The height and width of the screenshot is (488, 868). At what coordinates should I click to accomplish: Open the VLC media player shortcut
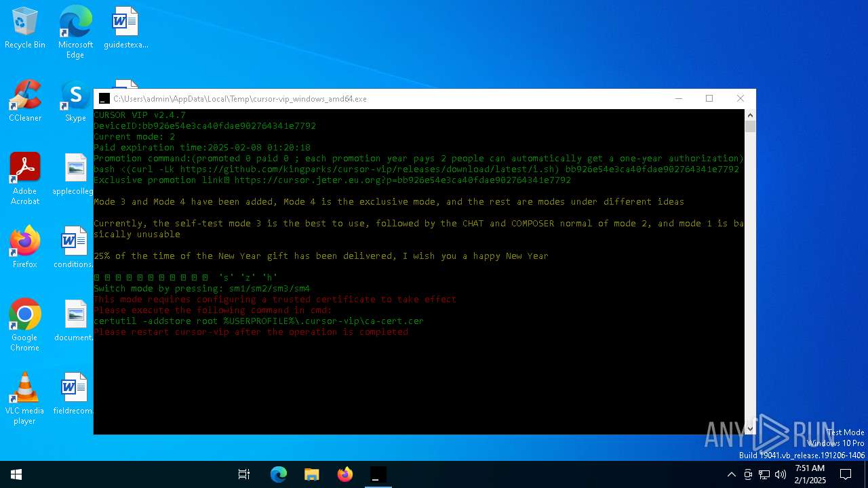pyautogui.click(x=25, y=399)
